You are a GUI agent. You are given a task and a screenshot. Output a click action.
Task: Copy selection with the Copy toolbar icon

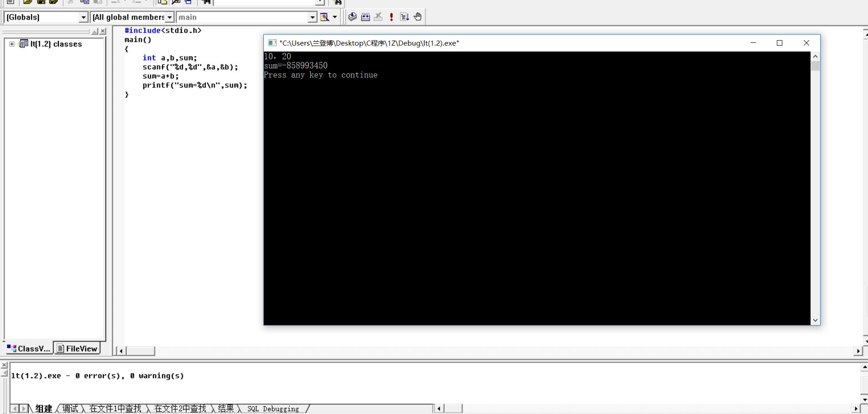click(x=84, y=2)
